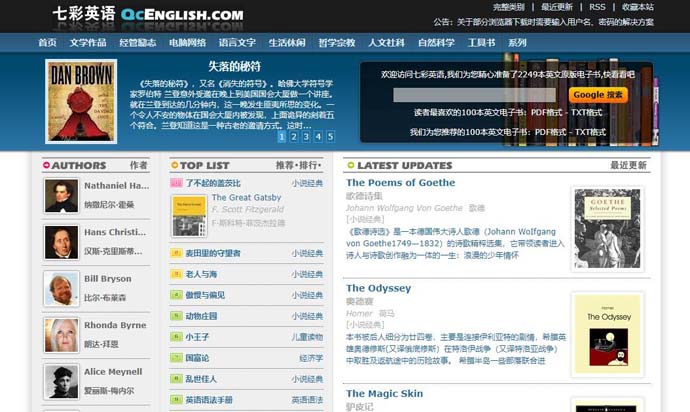The height and width of the screenshot is (412, 690).
Task: Open the 小王子 top list entry
Action: click(197, 337)
